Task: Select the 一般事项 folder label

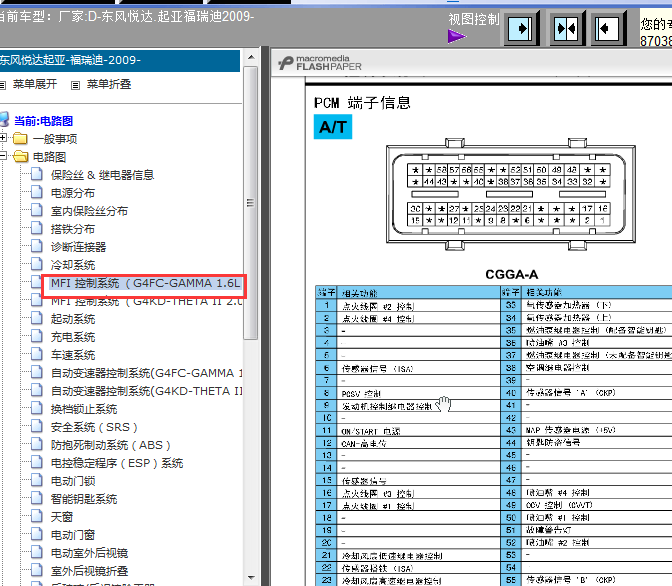Action: click(55, 139)
